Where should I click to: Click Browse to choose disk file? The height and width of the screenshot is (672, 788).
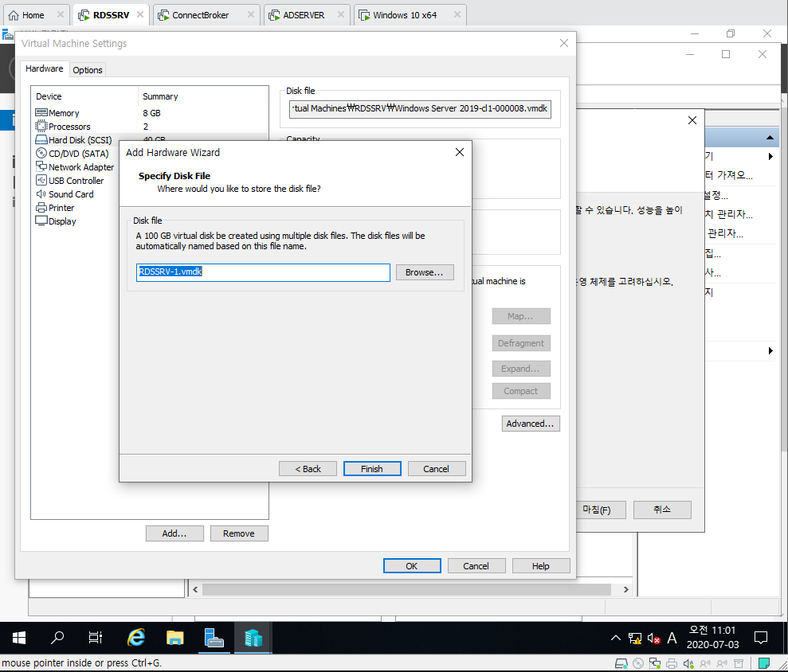click(425, 272)
